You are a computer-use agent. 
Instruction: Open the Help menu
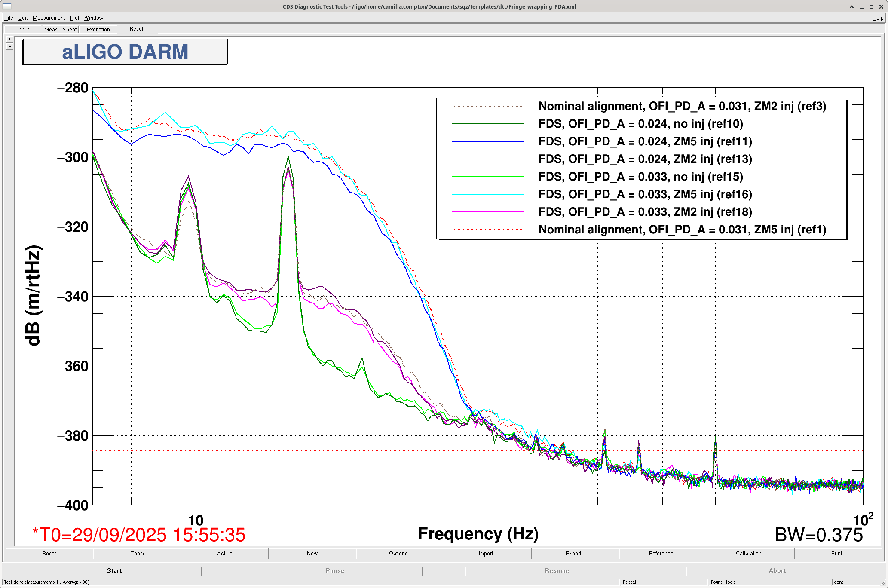click(878, 18)
